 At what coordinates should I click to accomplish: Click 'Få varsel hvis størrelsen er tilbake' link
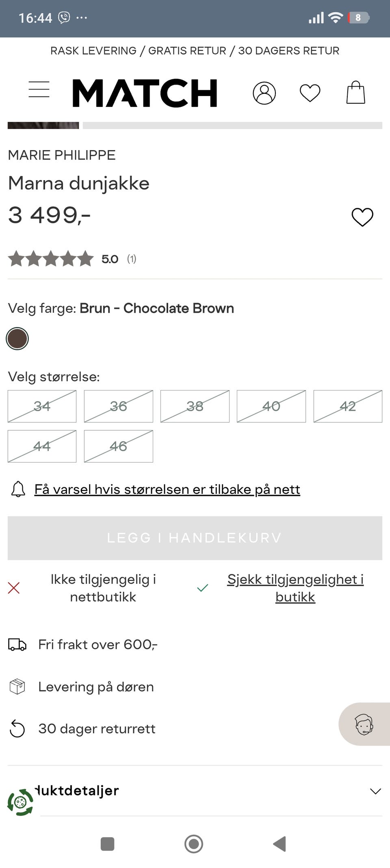167,489
